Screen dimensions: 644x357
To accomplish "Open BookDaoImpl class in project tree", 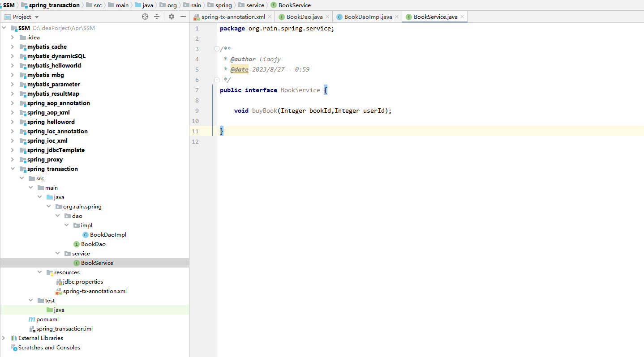I will click(108, 235).
